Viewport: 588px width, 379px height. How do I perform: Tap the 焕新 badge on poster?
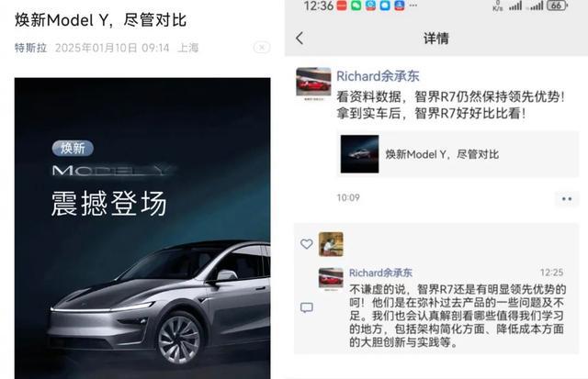tap(73, 148)
